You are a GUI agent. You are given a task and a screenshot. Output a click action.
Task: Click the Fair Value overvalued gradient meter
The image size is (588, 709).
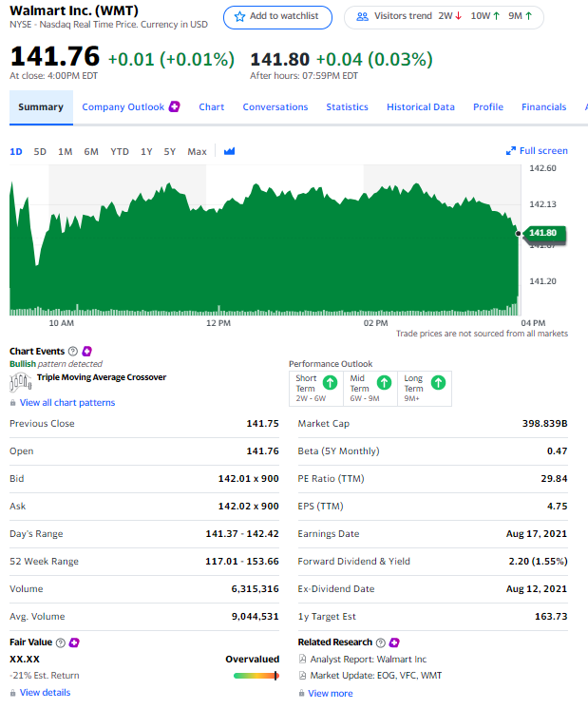256,676
